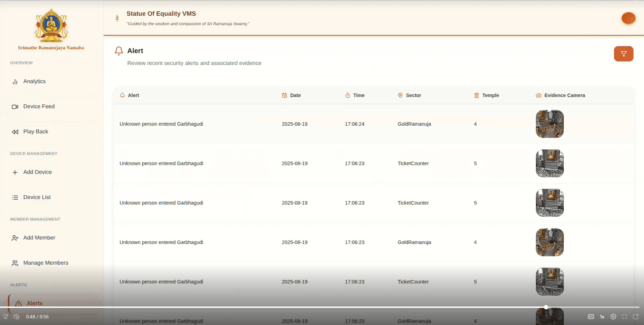
Task: Open the alert filter button
Action: 623,54
